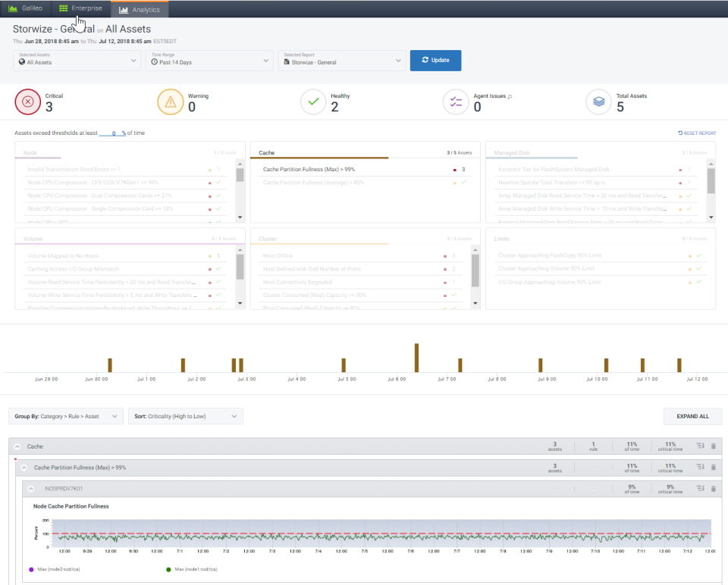Select Volume Mapped to No Hosts rule
Viewport: 728px width, 585px height.
click(x=124, y=255)
